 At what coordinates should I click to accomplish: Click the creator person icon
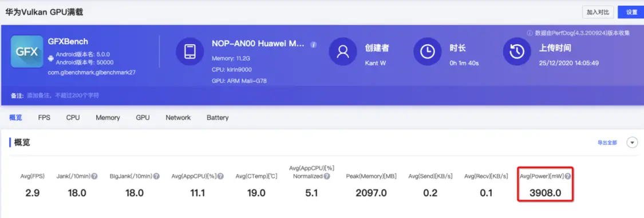tap(343, 51)
